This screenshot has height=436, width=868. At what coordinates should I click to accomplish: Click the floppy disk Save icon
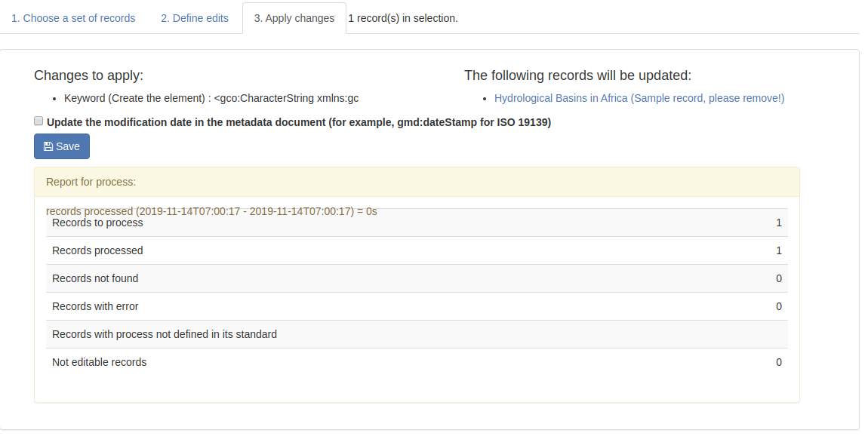(x=48, y=146)
